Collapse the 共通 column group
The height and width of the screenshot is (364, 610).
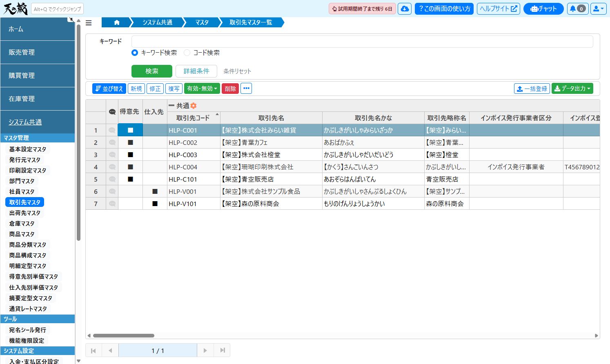[x=171, y=105]
